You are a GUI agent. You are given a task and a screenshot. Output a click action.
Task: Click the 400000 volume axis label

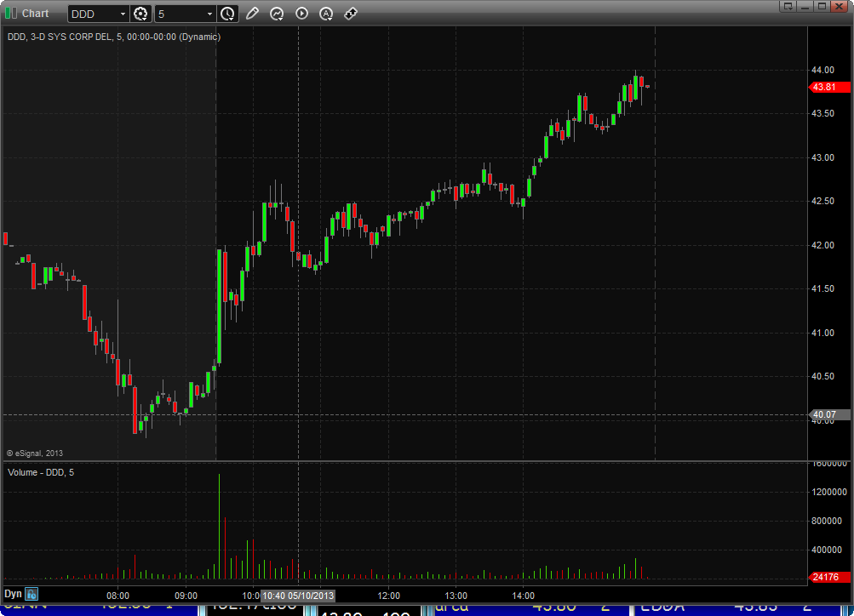827,550
